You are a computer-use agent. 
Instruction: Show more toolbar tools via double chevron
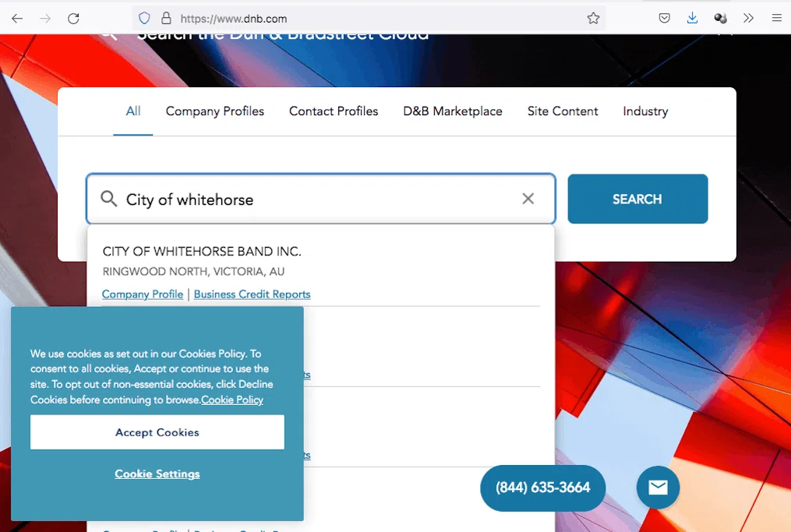click(748, 19)
